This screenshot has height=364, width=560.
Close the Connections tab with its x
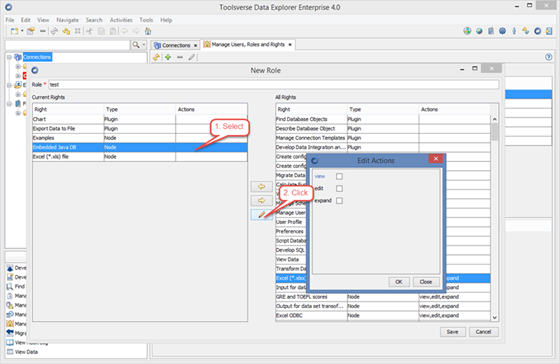195,45
